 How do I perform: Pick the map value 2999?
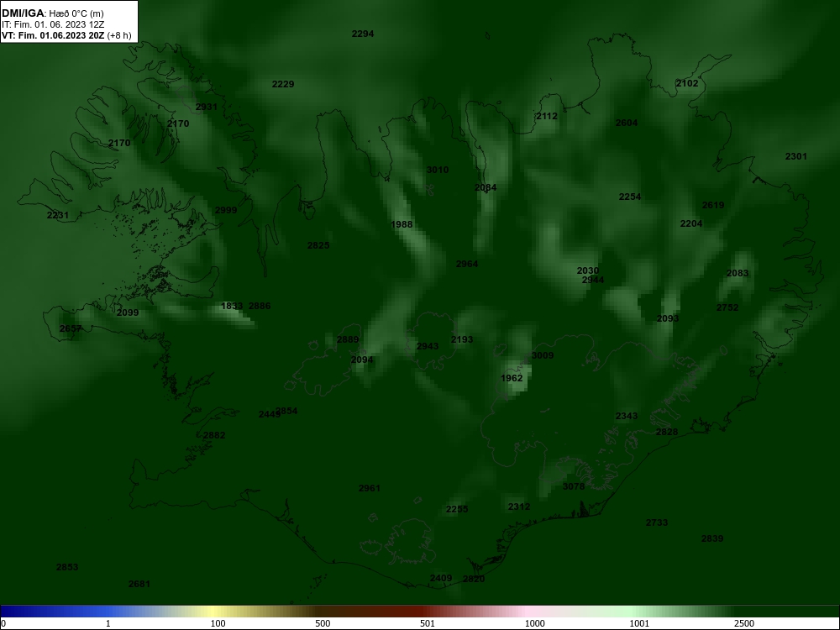[225, 210]
